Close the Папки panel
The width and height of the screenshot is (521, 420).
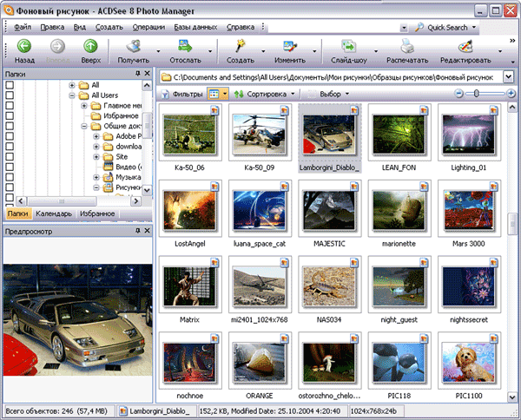(148, 74)
